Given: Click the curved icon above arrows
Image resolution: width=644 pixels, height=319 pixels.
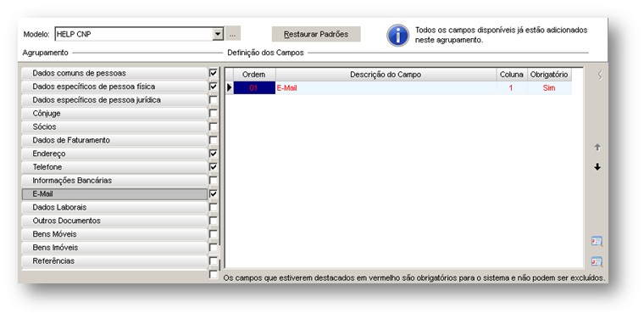Looking at the screenshot, I should pos(600,75).
